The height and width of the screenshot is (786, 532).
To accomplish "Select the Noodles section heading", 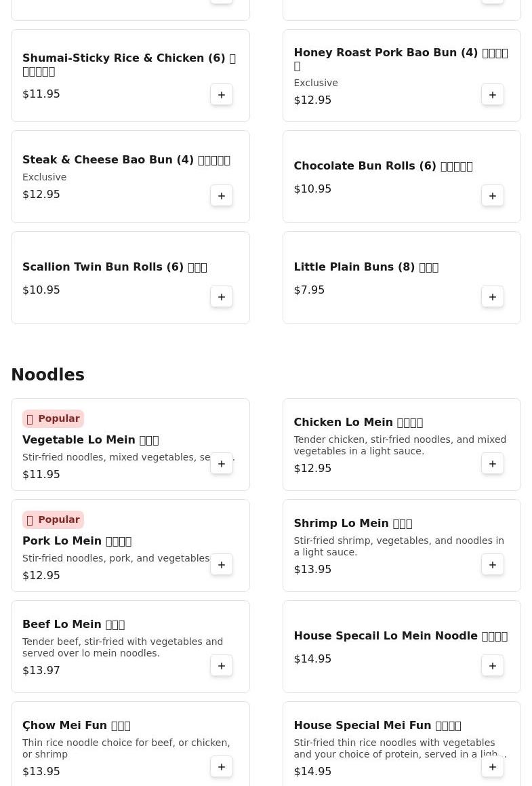I will pos(48,375).
